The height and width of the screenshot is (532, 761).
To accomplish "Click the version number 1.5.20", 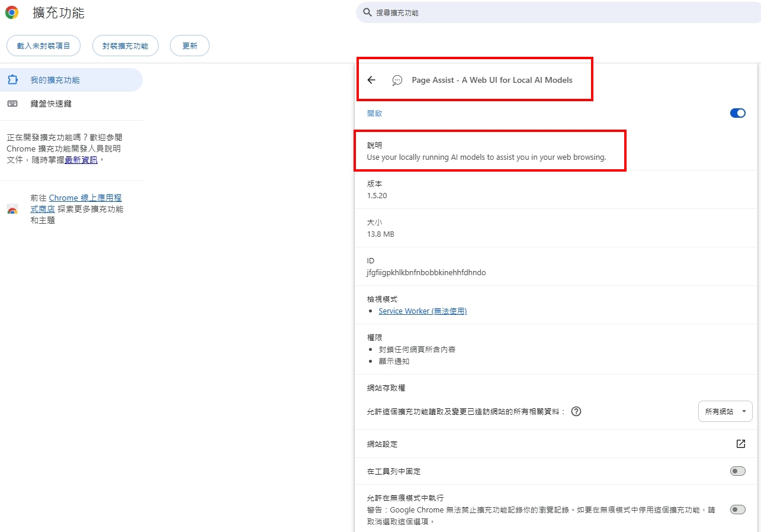I will pyautogui.click(x=377, y=195).
